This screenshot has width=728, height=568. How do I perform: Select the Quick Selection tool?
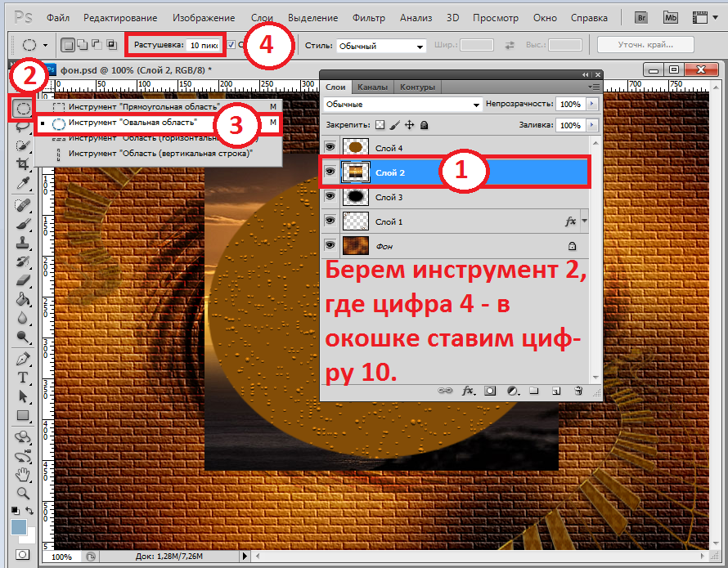click(x=23, y=145)
